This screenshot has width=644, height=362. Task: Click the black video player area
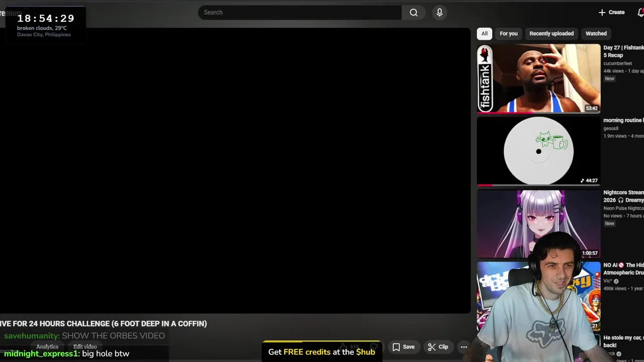point(235,171)
